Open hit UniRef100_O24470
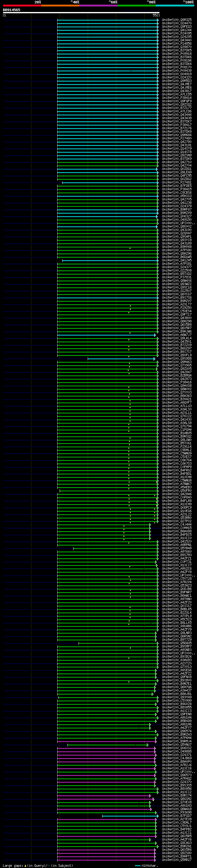The height and width of the screenshot is (868, 197). [177, 23]
